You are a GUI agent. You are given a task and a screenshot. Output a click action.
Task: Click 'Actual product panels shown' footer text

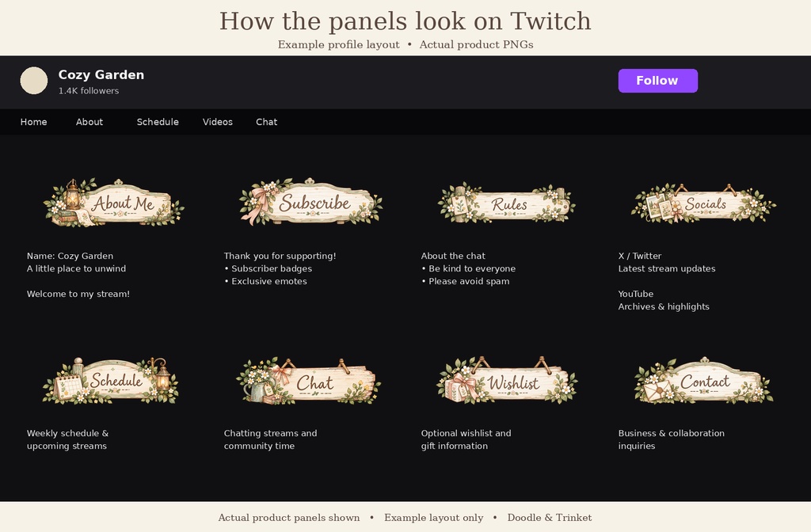coord(288,518)
